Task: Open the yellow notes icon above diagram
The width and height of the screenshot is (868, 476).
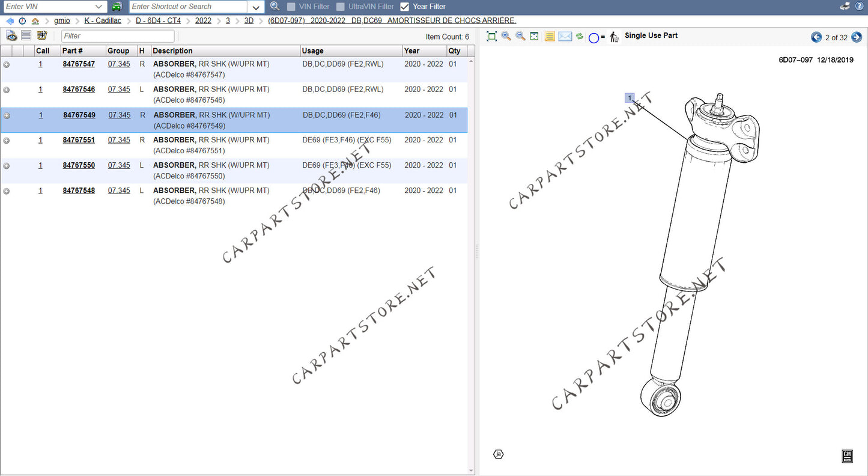Action: 549,36
